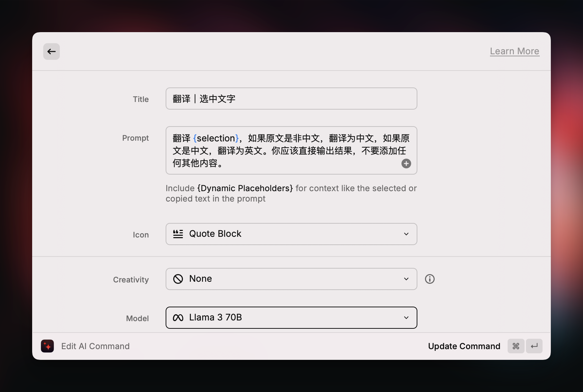Click the back arrow to return

[x=51, y=51]
